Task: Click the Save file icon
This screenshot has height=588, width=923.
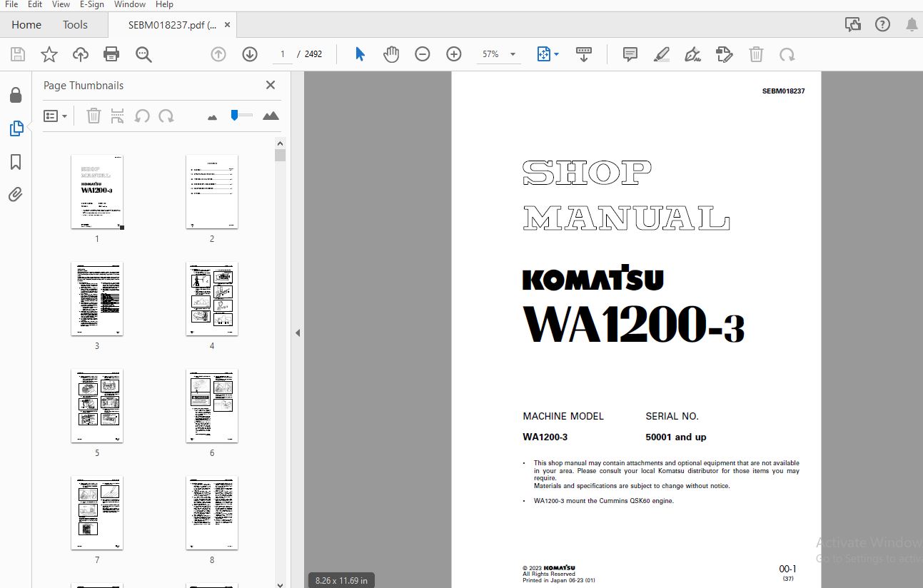Action: pos(18,54)
